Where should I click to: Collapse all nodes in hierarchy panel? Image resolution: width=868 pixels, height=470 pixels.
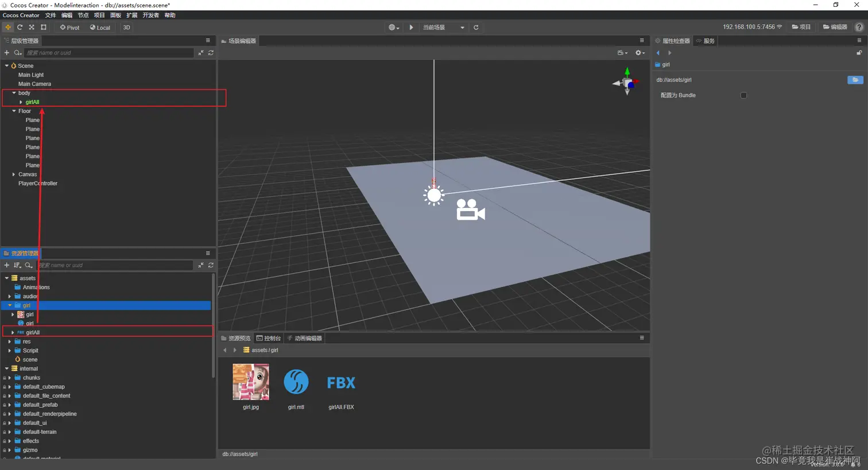pyautogui.click(x=201, y=53)
